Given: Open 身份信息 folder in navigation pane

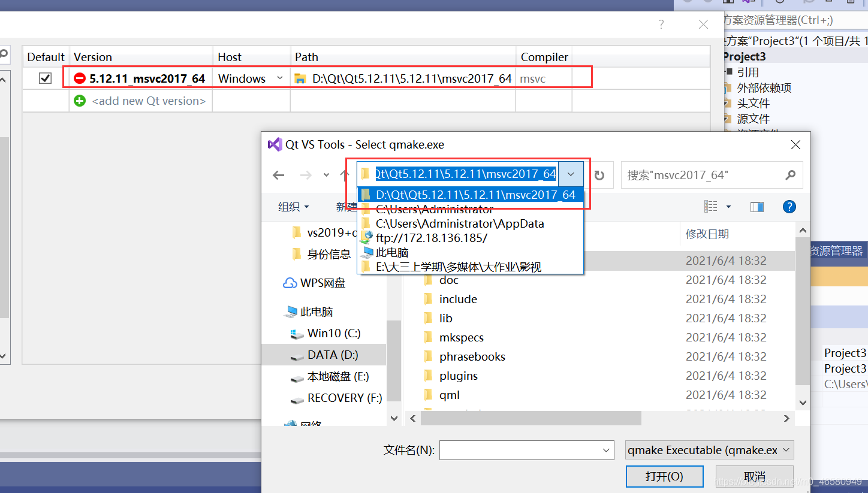Looking at the screenshot, I should pos(321,254).
